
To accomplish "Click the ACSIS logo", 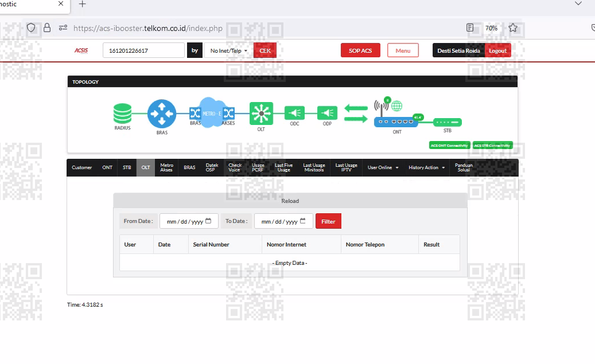I will [81, 50].
